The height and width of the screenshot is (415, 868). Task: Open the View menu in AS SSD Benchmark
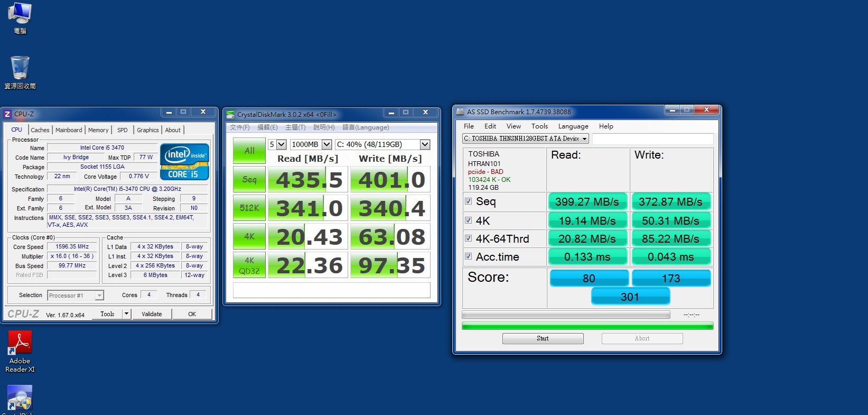(x=514, y=126)
